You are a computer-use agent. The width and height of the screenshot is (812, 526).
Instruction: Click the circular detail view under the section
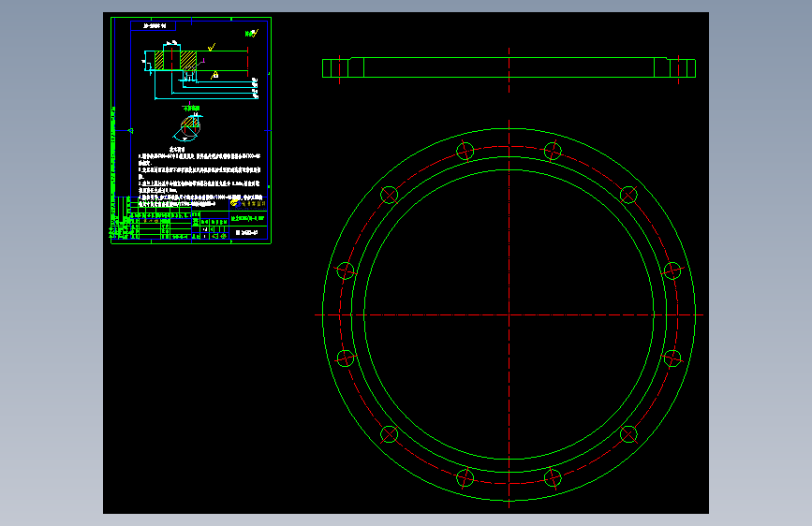coord(188,127)
